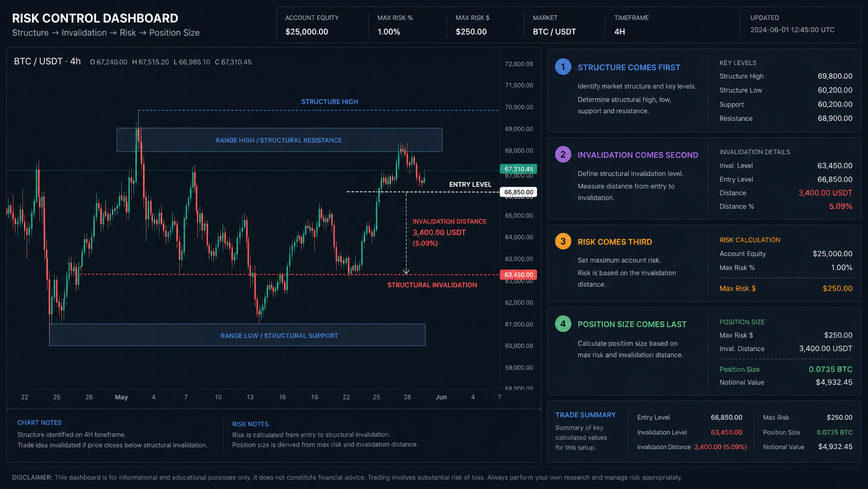Click the Risk Calculation section label
The height and width of the screenshot is (489, 868).
750,240
